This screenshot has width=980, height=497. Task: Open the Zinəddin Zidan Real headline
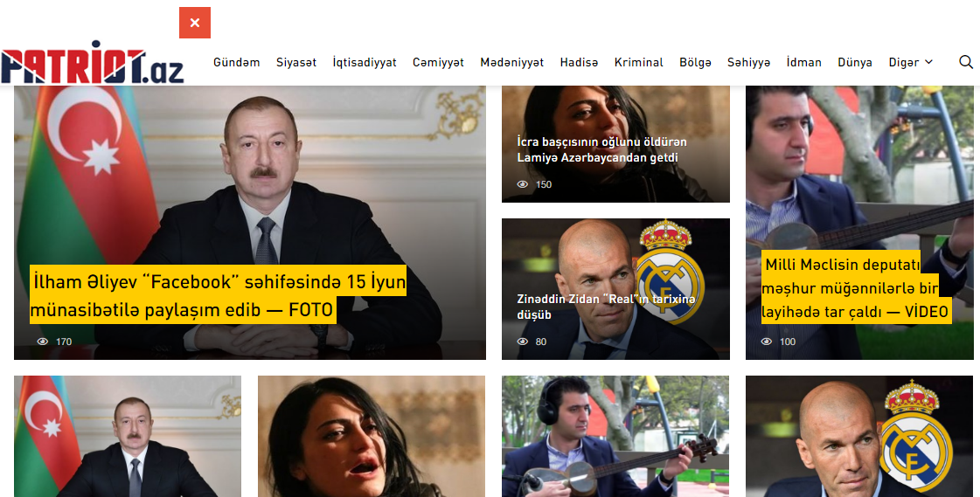point(605,307)
